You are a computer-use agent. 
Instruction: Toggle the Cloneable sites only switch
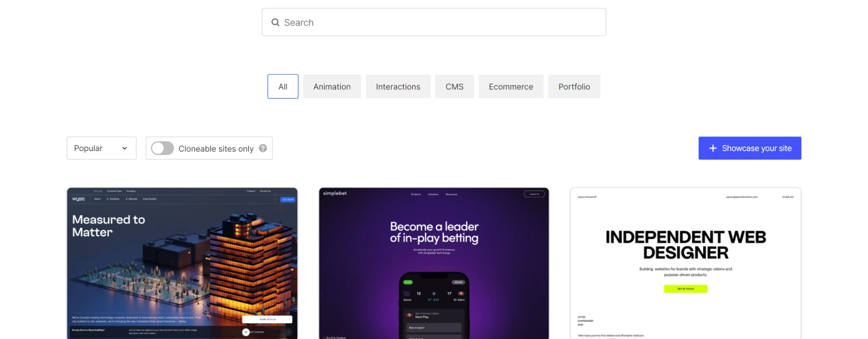point(162,148)
